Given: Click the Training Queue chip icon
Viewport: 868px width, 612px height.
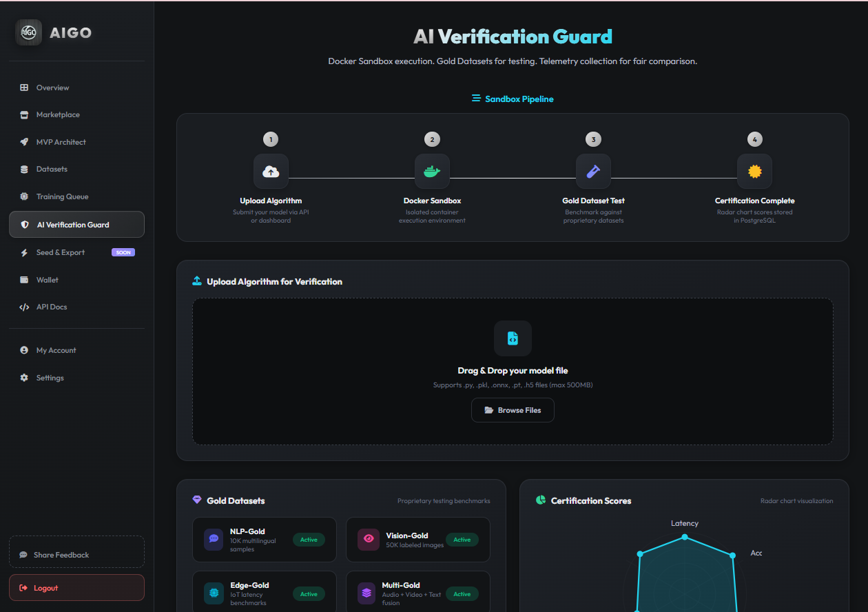Looking at the screenshot, I should tap(24, 196).
